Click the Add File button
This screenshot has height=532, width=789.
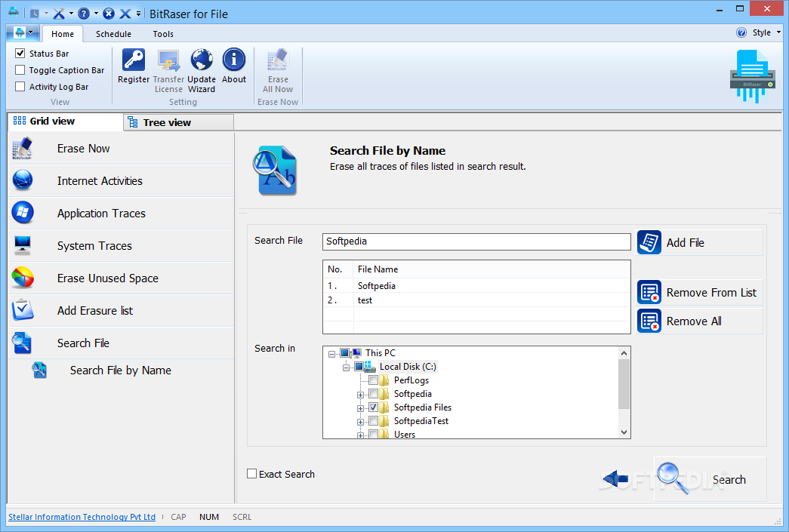click(699, 242)
